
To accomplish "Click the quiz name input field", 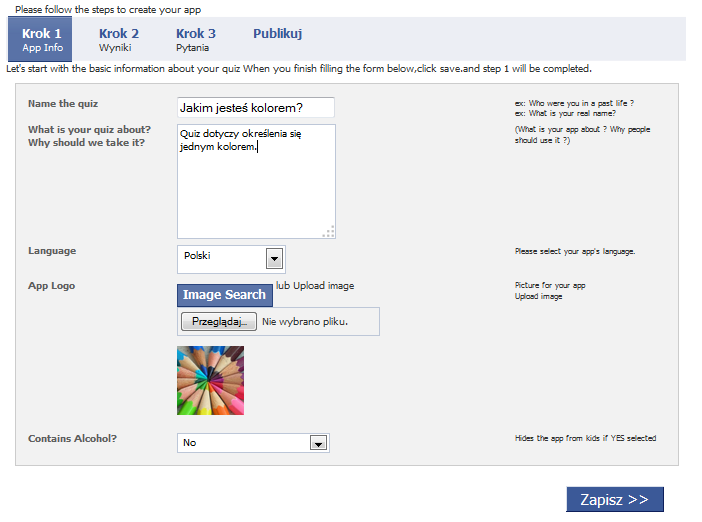I will [256, 108].
